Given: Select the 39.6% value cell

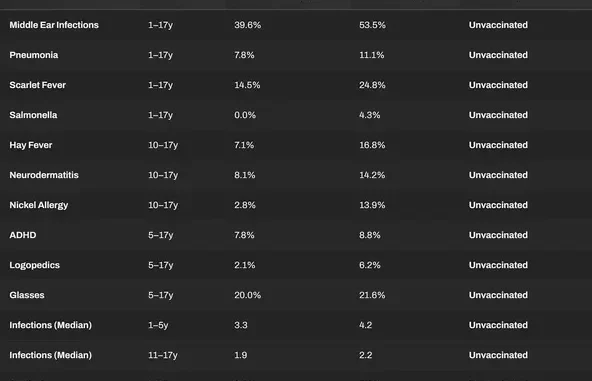Looking at the screenshot, I should [247, 25].
